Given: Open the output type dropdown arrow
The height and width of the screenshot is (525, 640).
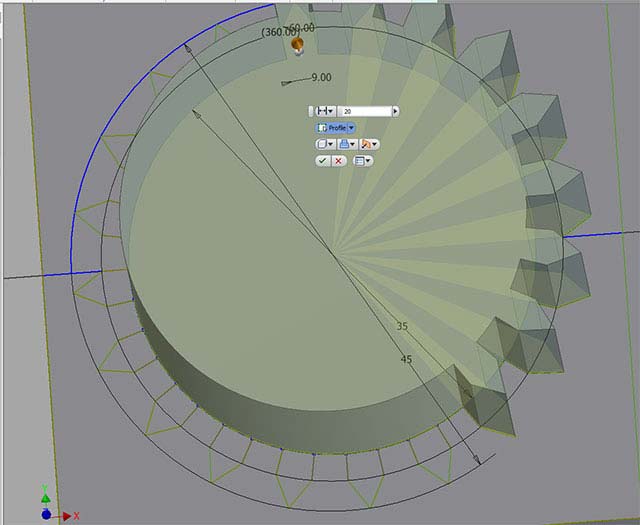Looking at the screenshot, I should coord(330,144).
